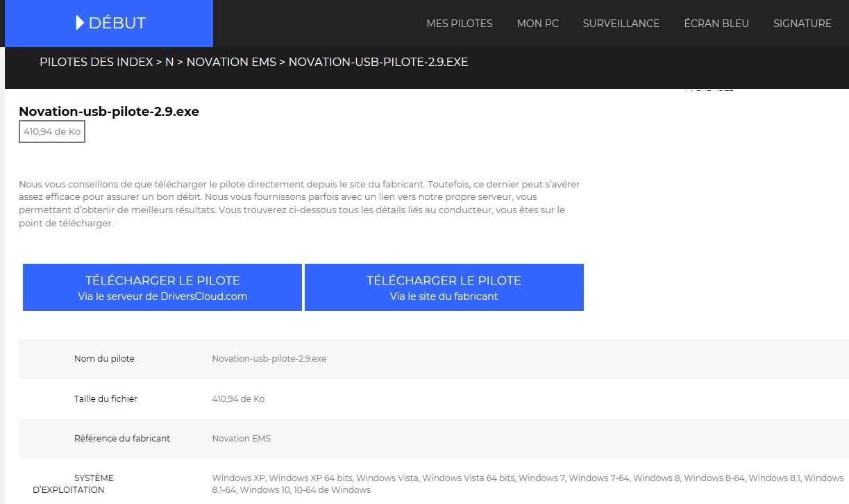The width and height of the screenshot is (849, 504).
Task: Click the paragraph starting Nous vous conseillons
Action: point(299,203)
